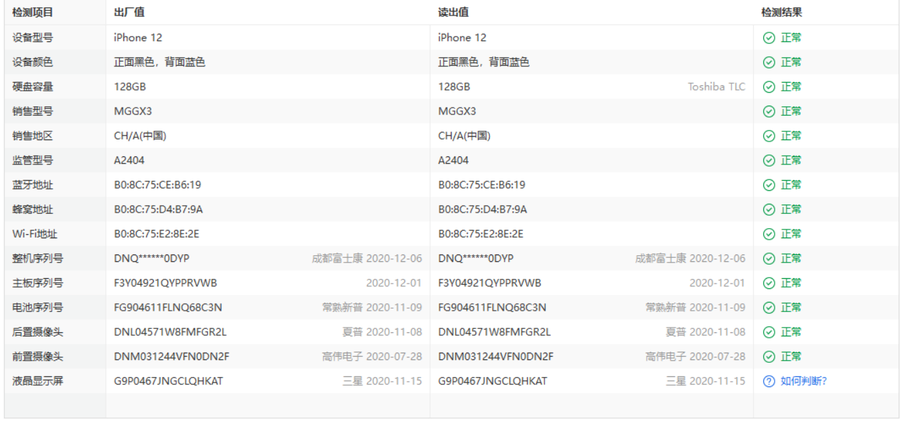Click factory rear camera serial DNL04571W8FMFGR2L
Screen dimensions: 900x421
[170, 332]
